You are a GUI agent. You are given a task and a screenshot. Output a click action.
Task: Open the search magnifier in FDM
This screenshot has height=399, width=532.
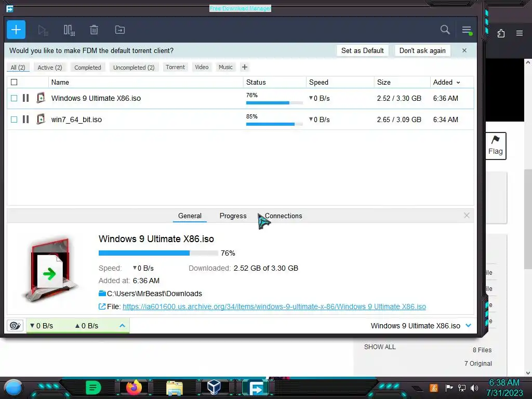pyautogui.click(x=445, y=30)
